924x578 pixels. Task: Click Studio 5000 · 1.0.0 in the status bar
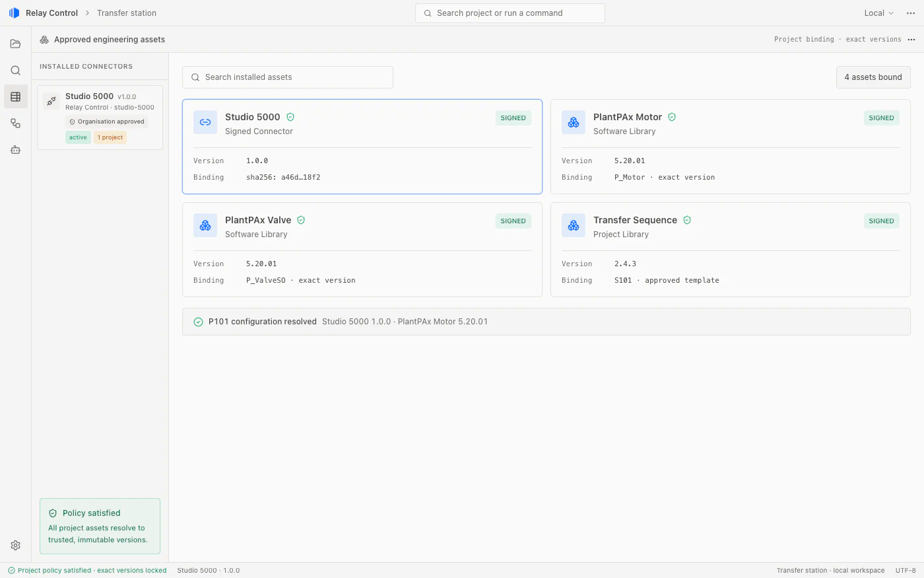tap(209, 571)
